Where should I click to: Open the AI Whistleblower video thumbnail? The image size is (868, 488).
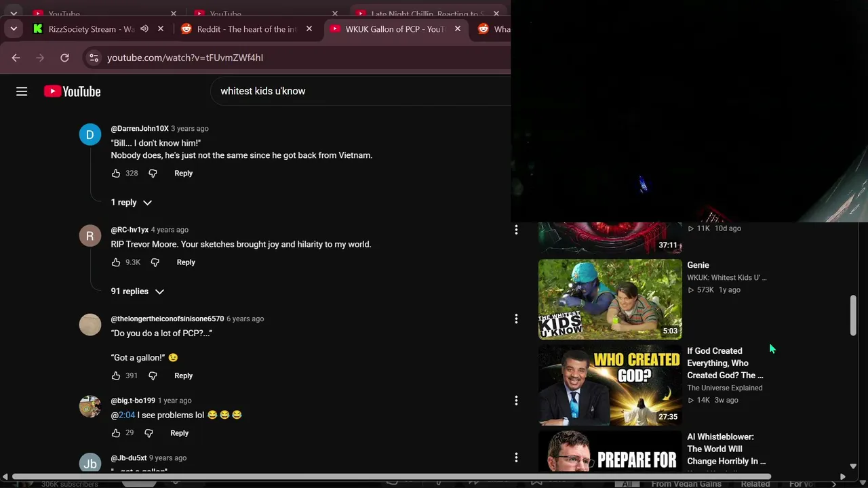coord(610,451)
